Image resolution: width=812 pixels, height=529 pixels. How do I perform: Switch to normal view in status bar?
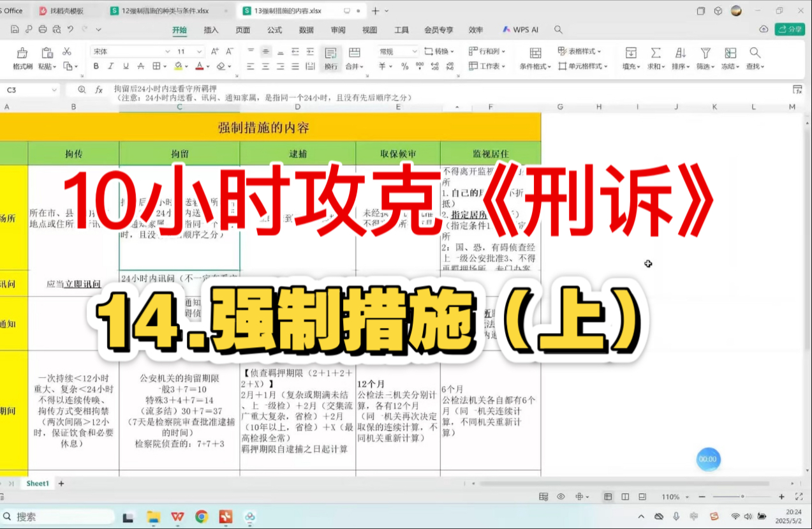point(608,496)
